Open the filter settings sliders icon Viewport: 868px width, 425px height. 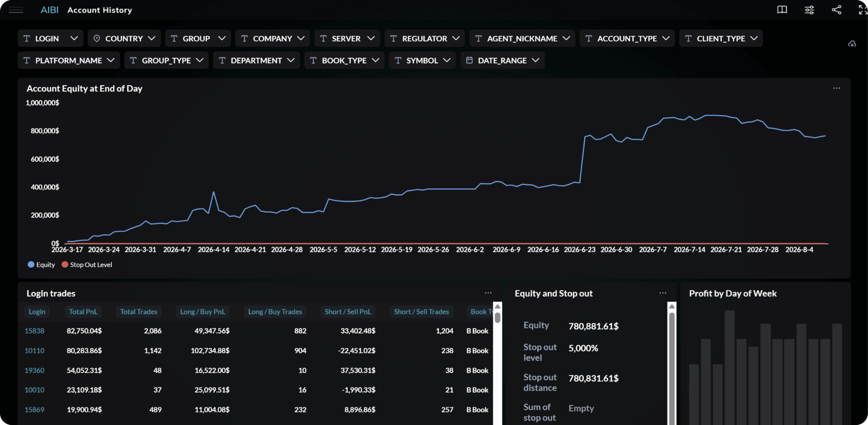coord(810,10)
